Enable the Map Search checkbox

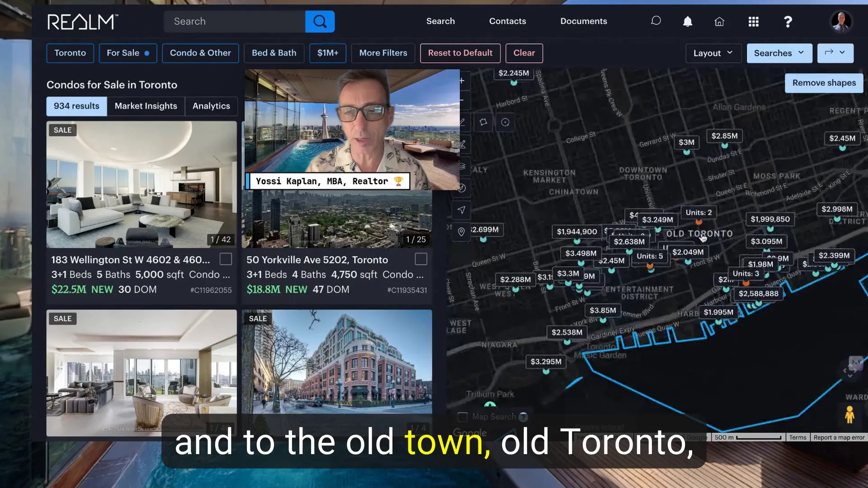[x=462, y=417]
